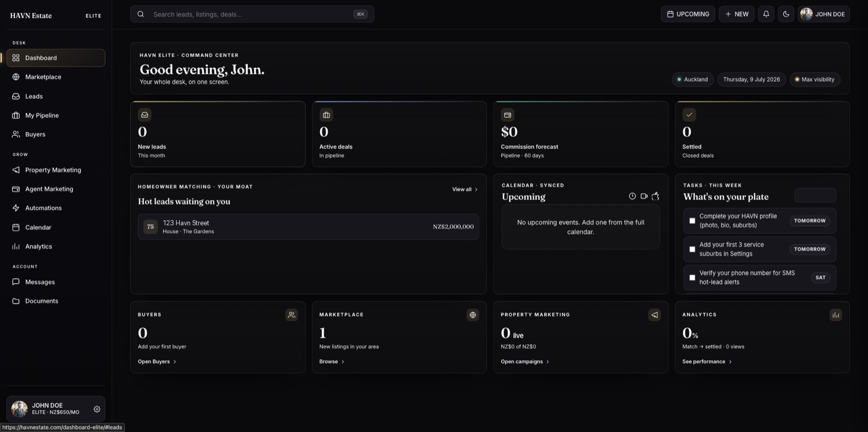
Task: Click the Analytics card bar chart icon
Action: coord(835,315)
